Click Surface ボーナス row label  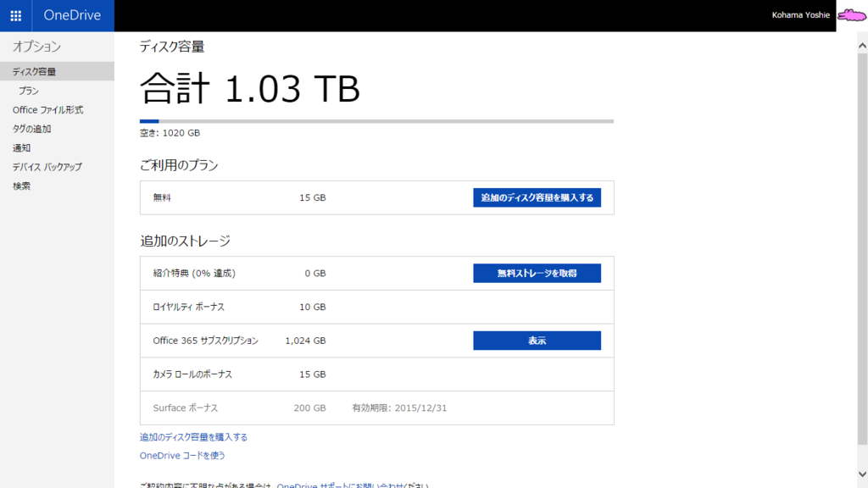186,408
